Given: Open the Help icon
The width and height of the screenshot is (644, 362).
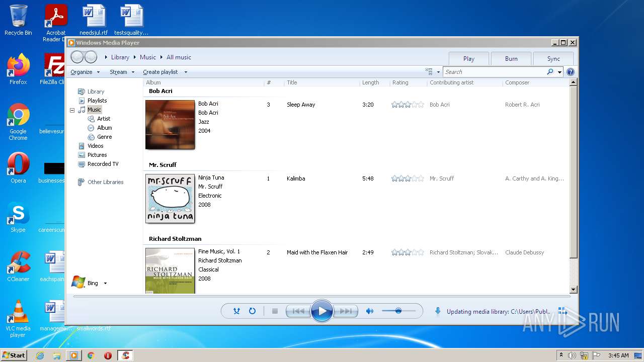Looking at the screenshot, I should (571, 72).
